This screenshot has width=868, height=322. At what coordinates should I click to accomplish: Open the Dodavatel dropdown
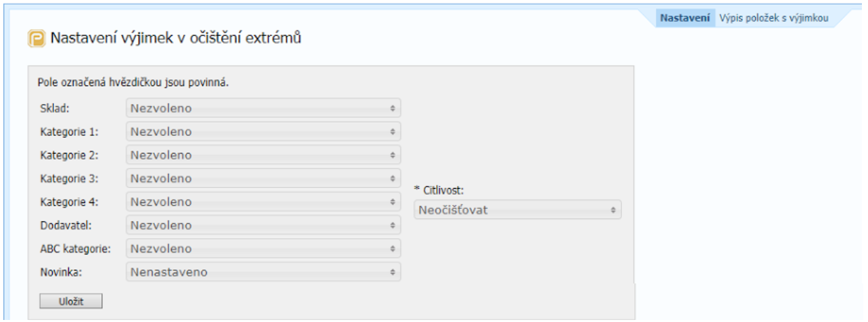pos(263,225)
